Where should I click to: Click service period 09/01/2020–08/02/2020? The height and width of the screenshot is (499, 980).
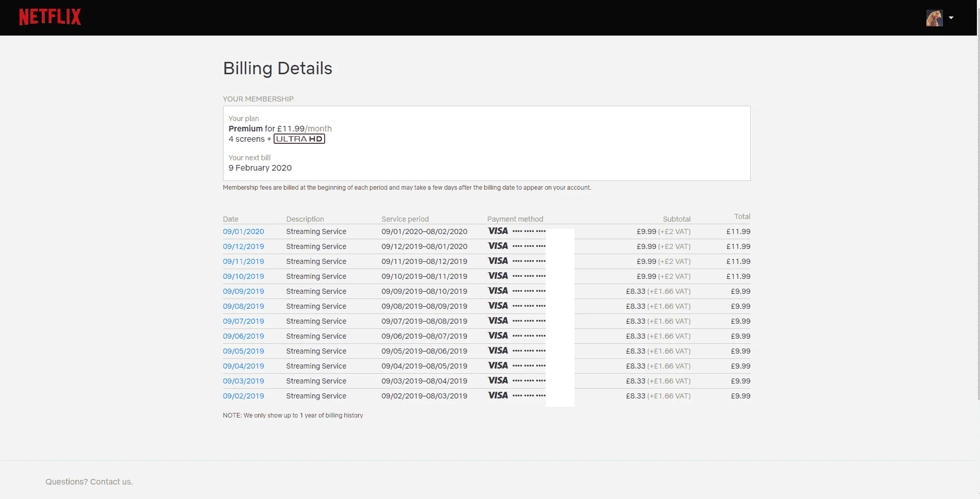(x=425, y=231)
